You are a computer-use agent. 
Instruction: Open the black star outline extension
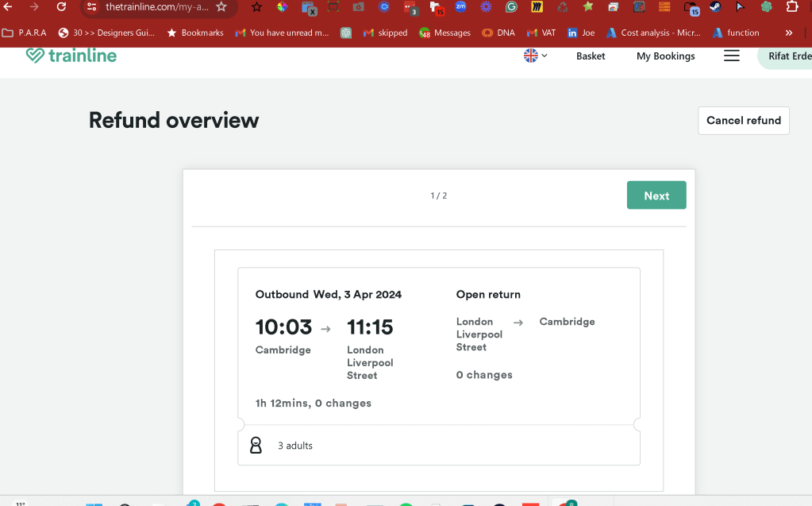pos(256,6)
